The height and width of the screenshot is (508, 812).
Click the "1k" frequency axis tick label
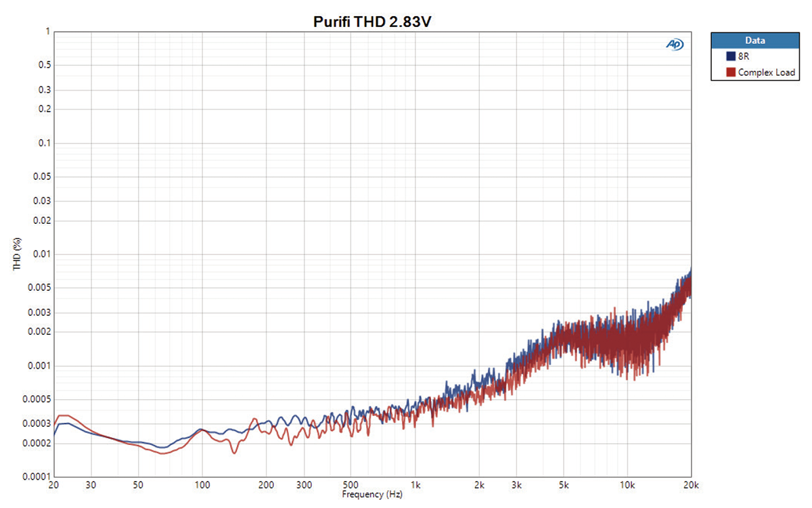pyautogui.click(x=415, y=485)
